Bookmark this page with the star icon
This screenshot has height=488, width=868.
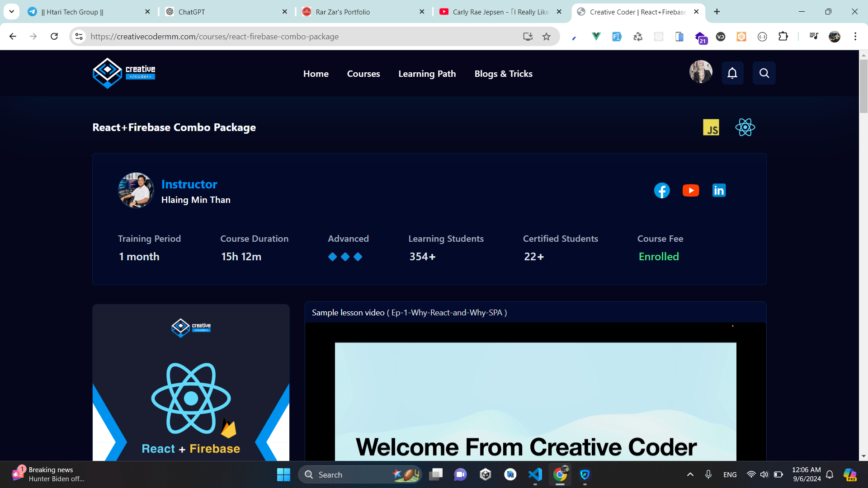tap(547, 37)
